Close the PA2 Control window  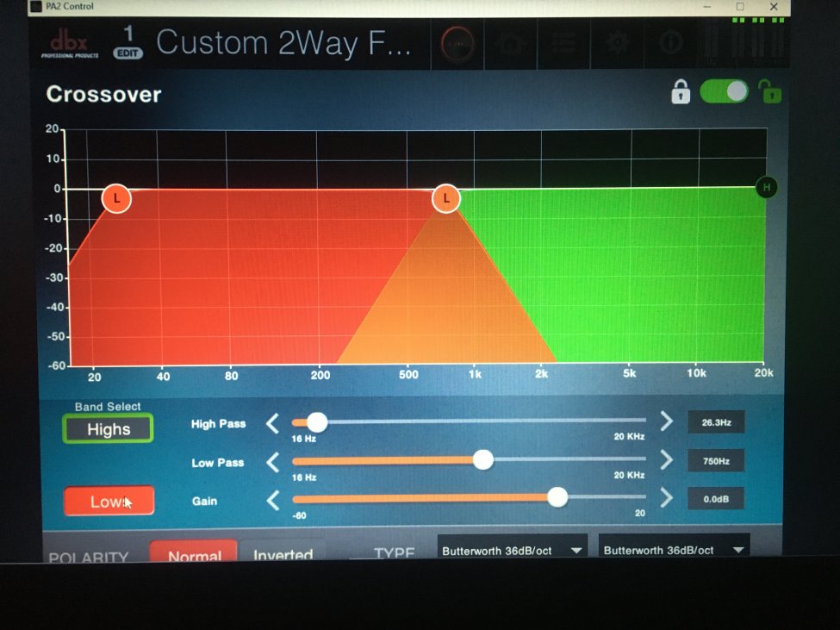point(773,6)
